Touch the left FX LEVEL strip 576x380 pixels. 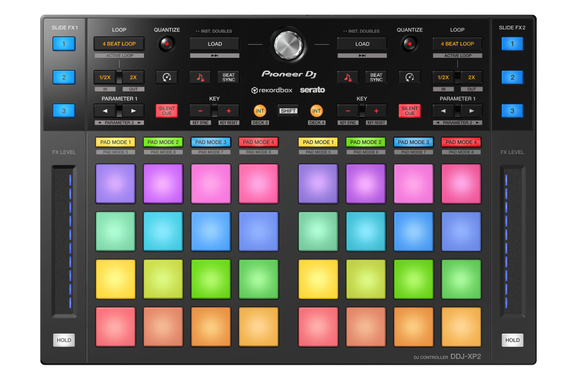(64, 241)
